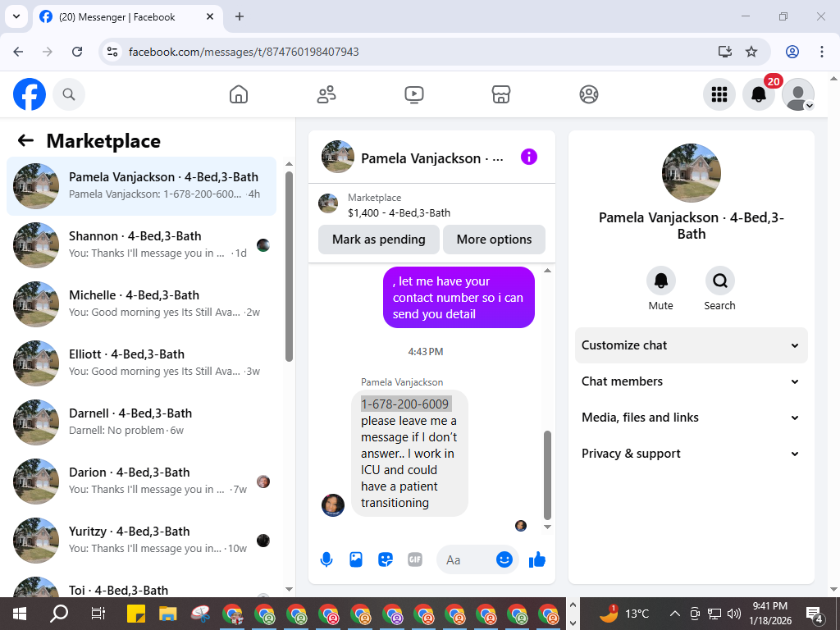Open the install app icon in address bar
Viewport: 840px width, 630px height.
pos(725,52)
